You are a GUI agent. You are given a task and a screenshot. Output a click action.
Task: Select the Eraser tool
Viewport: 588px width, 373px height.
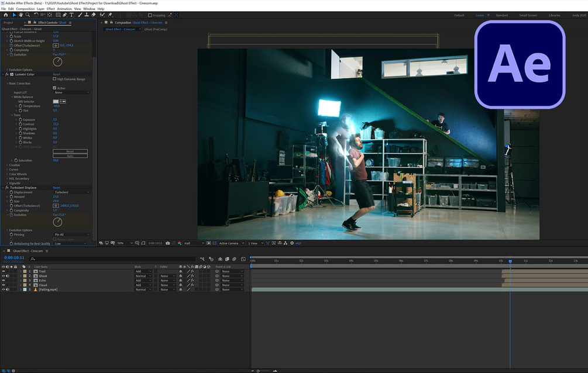pos(94,15)
